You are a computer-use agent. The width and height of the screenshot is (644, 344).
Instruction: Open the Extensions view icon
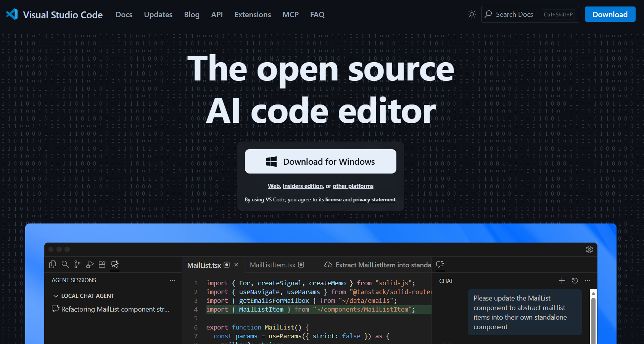(x=102, y=264)
